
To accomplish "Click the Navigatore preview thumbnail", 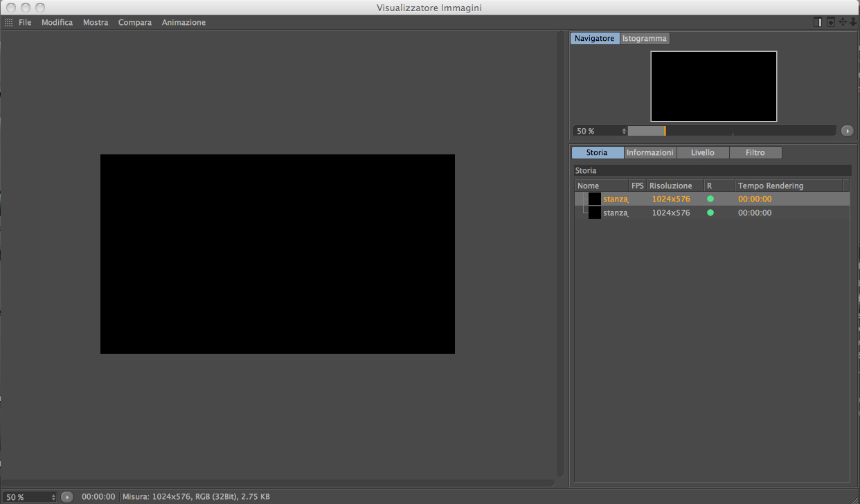I will [x=713, y=86].
